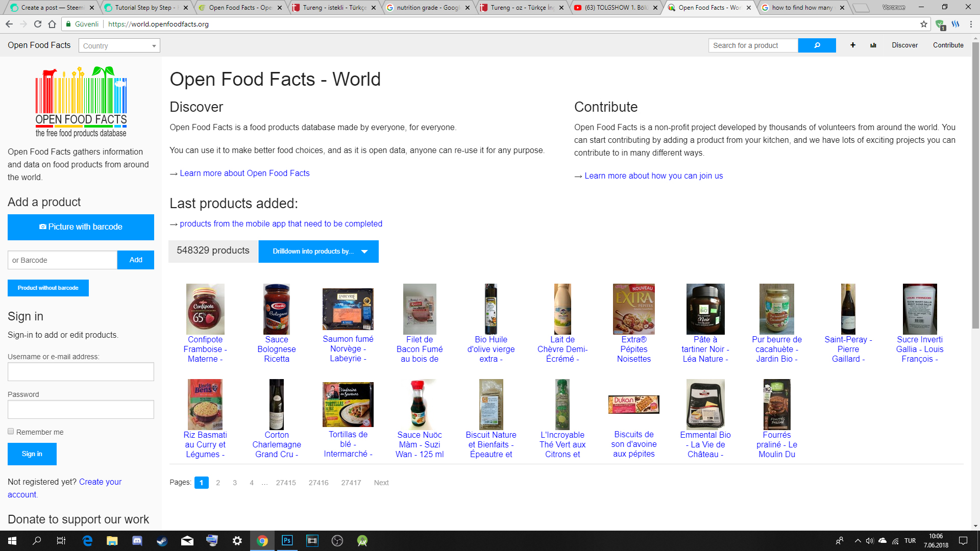Open the Windows Start menu

coord(12,541)
